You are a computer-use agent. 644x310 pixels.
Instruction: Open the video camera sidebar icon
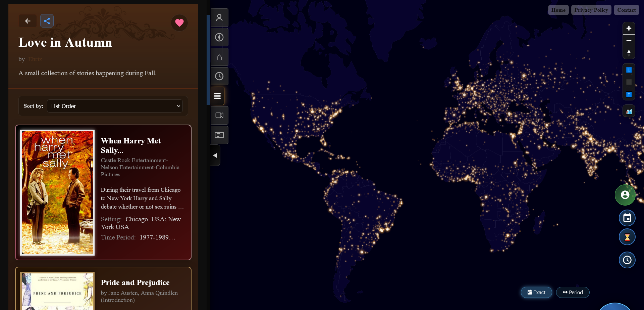coord(219,116)
